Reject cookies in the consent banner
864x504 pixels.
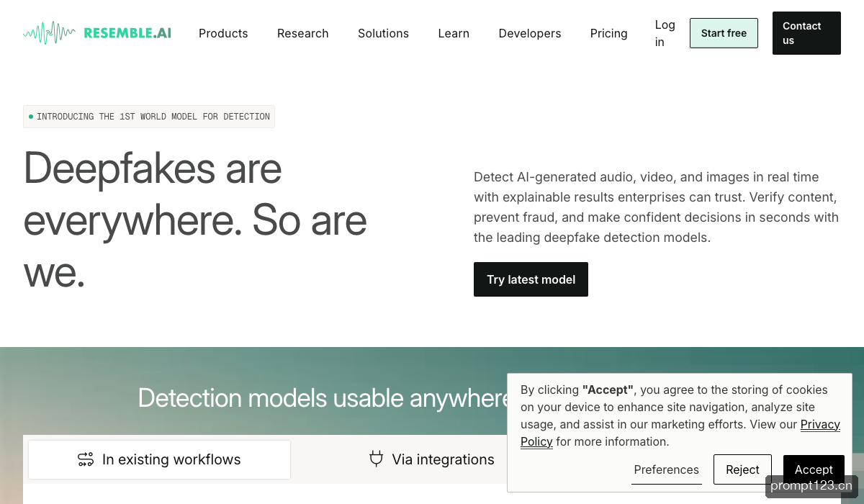[742, 469]
